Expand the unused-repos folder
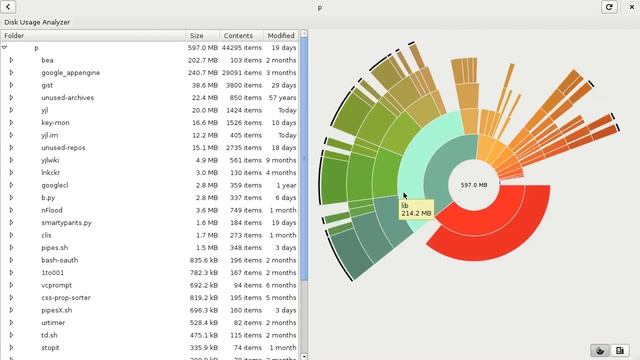The height and width of the screenshot is (360, 640). [11, 148]
